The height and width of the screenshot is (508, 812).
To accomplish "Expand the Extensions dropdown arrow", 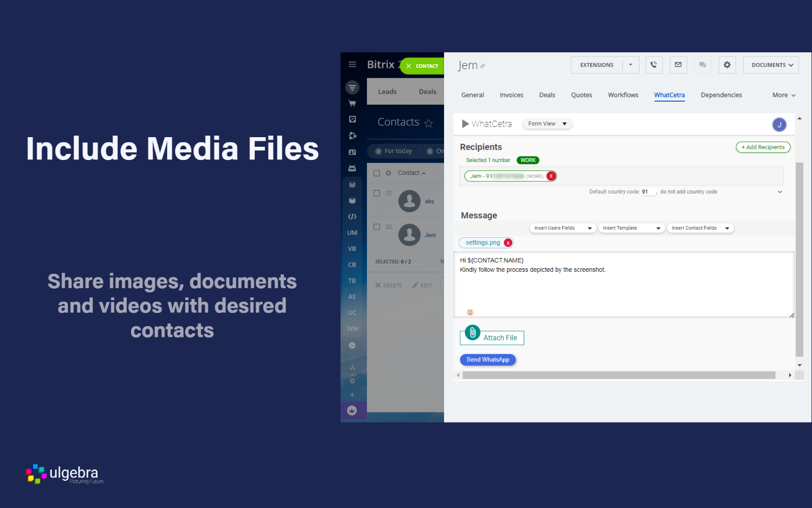I will (631, 65).
